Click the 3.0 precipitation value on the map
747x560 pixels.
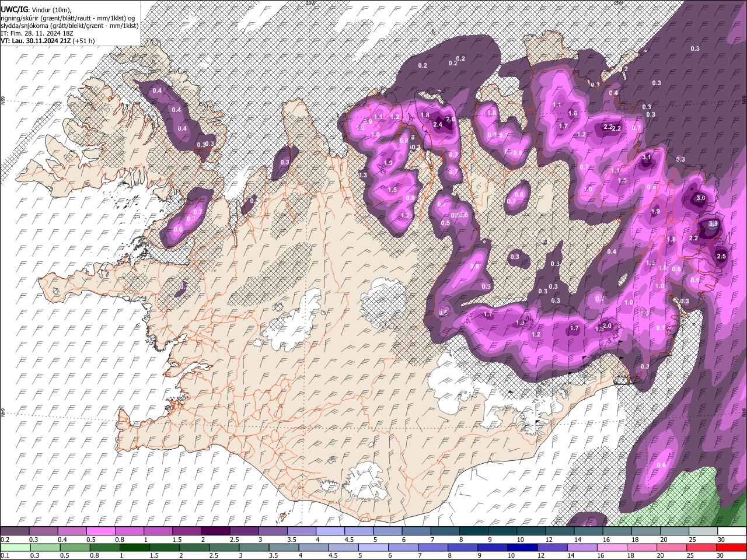click(x=701, y=198)
